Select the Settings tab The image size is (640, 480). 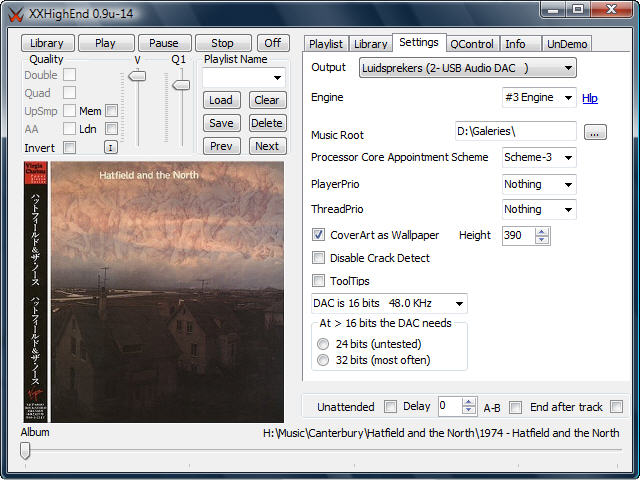click(419, 42)
